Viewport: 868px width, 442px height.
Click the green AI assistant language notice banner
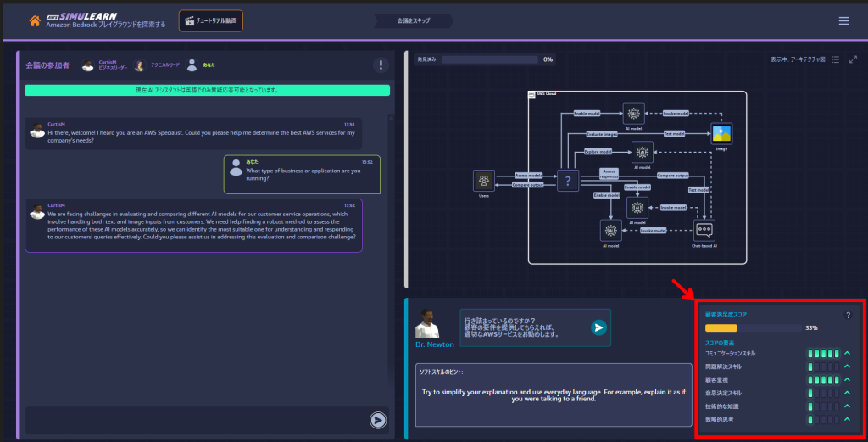pos(207,90)
